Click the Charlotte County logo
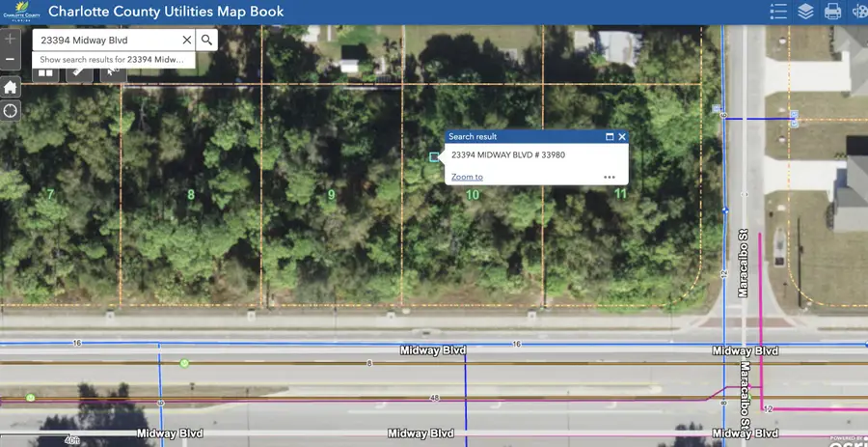 [x=21, y=11]
